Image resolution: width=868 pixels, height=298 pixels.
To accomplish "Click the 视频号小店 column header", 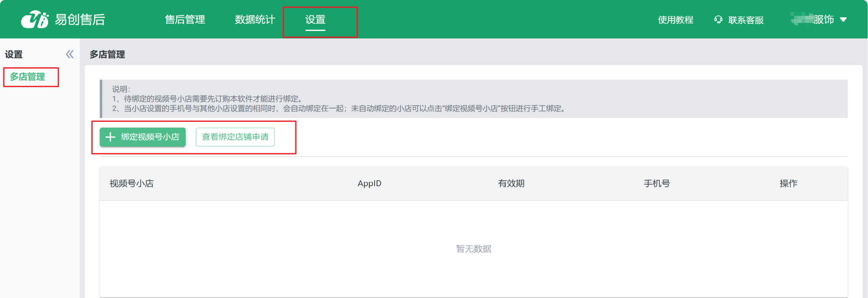I will click(x=132, y=183).
